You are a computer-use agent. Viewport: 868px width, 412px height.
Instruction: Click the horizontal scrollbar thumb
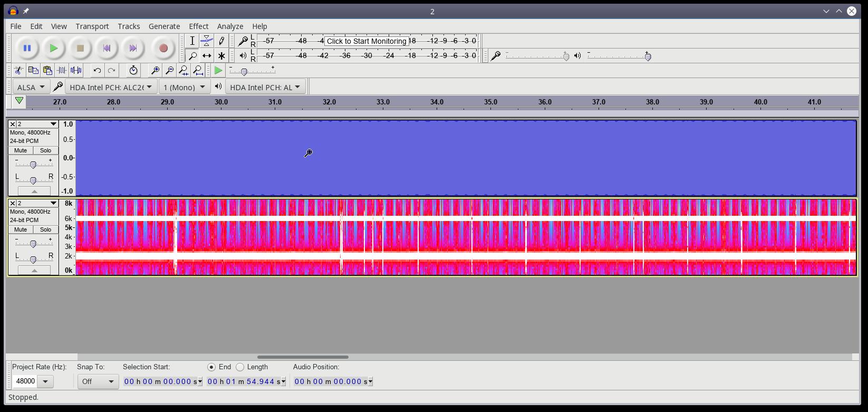pos(303,357)
